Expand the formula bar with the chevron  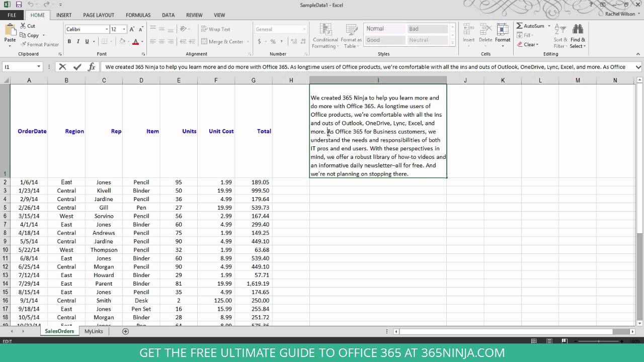tap(638, 67)
